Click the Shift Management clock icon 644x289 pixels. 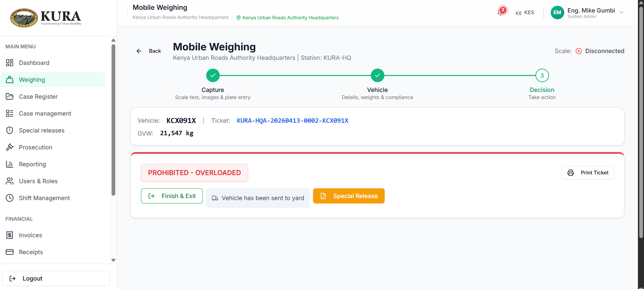(9, 198)
